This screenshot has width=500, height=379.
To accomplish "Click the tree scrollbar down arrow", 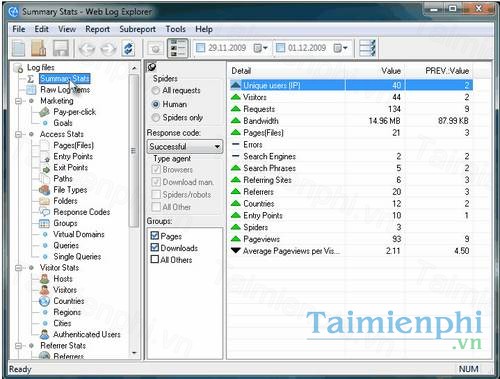I will click(x=134, y=353).
